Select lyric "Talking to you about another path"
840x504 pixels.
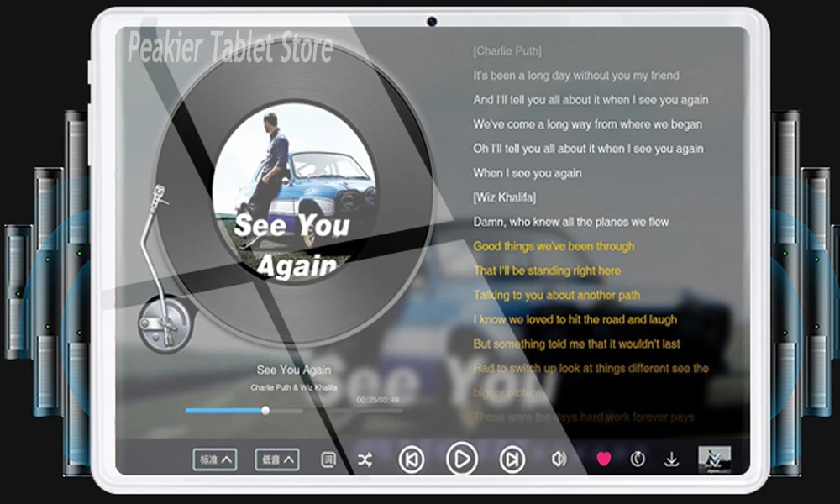click(x=557, y=295)
